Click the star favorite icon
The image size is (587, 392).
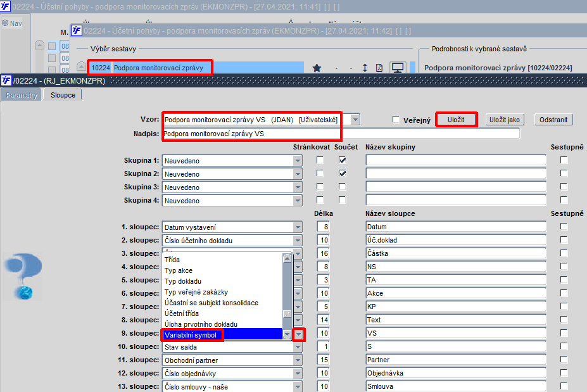[x=317, y=68]
